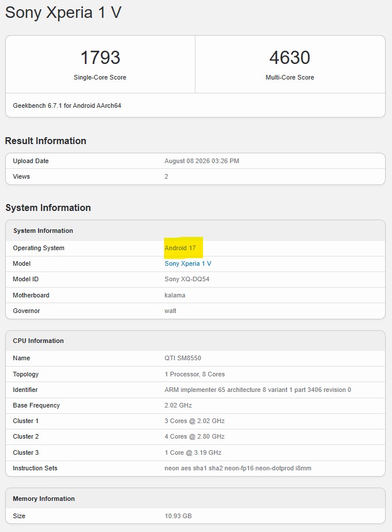
Task: Click the Identifier label
Action: (25, 390)
